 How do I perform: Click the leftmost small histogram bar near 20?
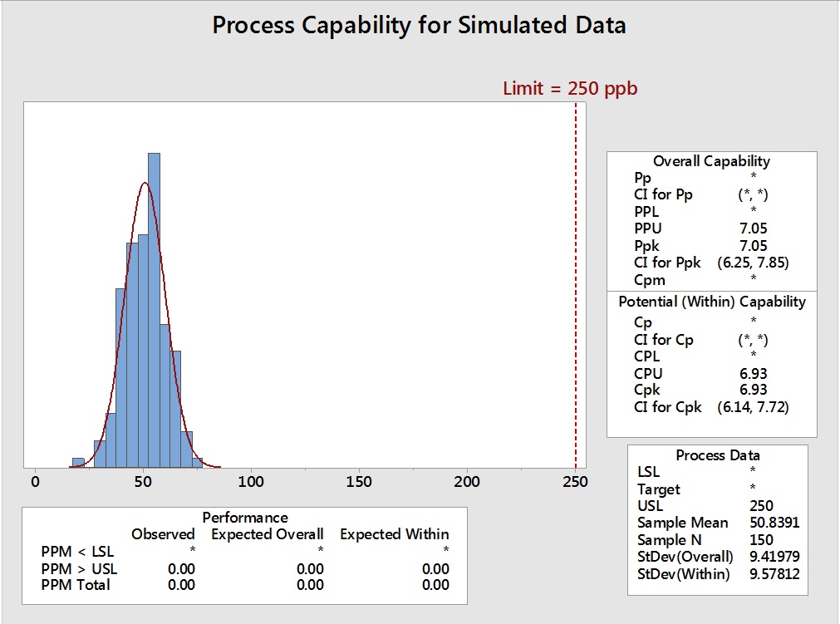pyautogui.click(x=78, y=463)
